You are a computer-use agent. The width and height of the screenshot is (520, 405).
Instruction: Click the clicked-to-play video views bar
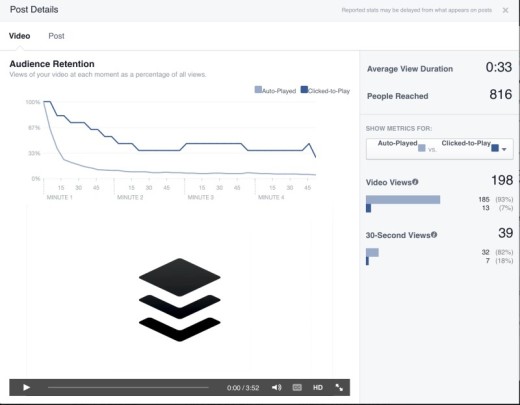pos(368,208)
